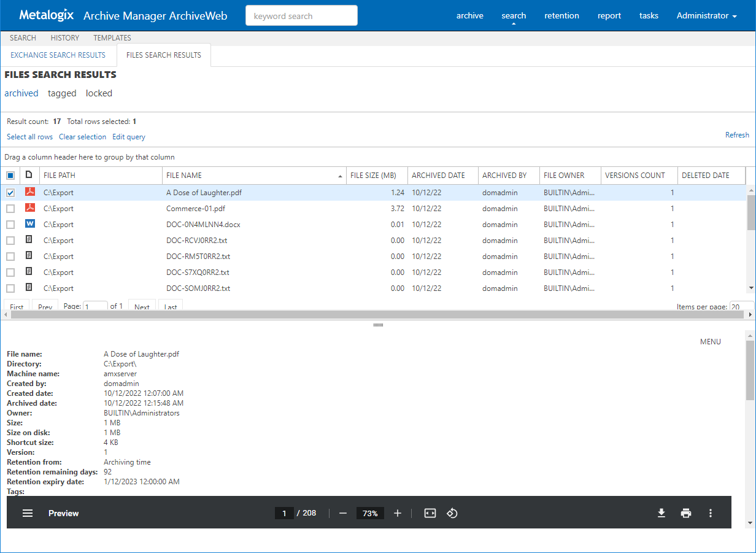Image resolution: width=756 pixels, height=553 pixels.
Task: Expand the MENU in details pane
Action: point(710,342)
